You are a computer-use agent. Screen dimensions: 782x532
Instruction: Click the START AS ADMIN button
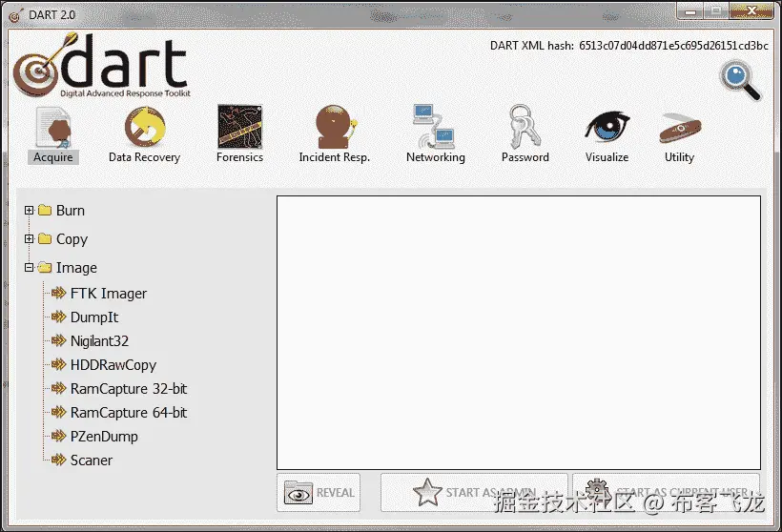[474, 493]
